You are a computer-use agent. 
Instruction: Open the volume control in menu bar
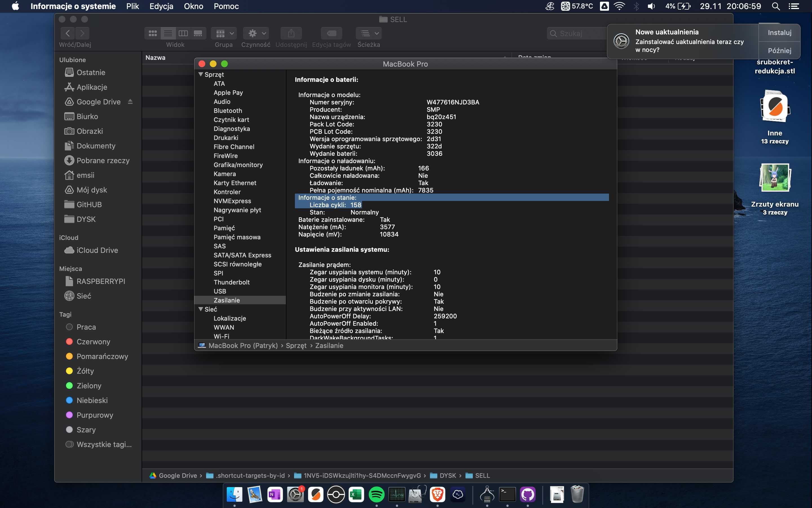[x=651, y=6]
